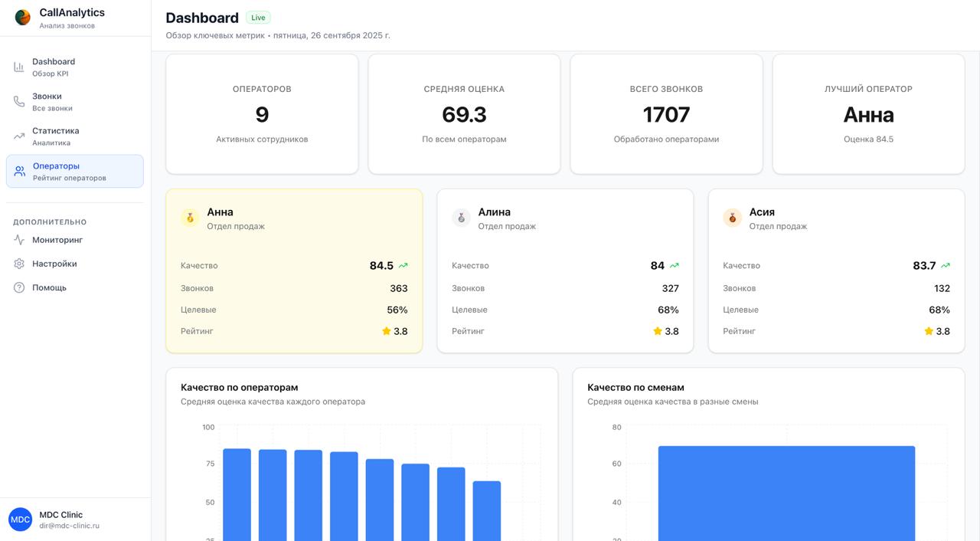Click the trend arrow icon for Статистика
Screen dimensions: 980x541
(x=19, y=136)
